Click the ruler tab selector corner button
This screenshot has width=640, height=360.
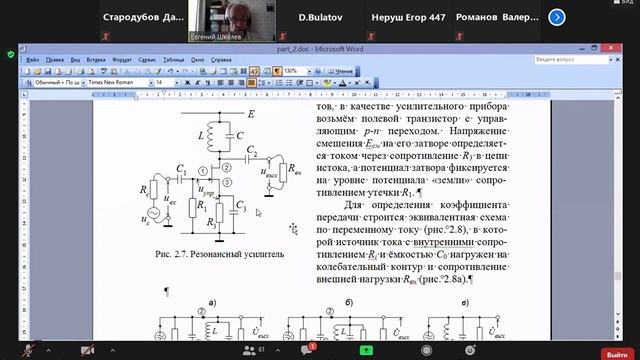24,95
